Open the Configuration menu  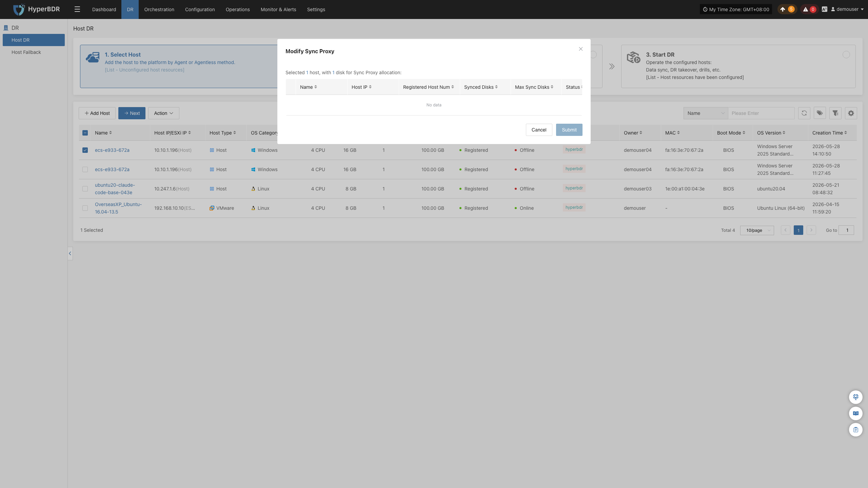point(200,9)
